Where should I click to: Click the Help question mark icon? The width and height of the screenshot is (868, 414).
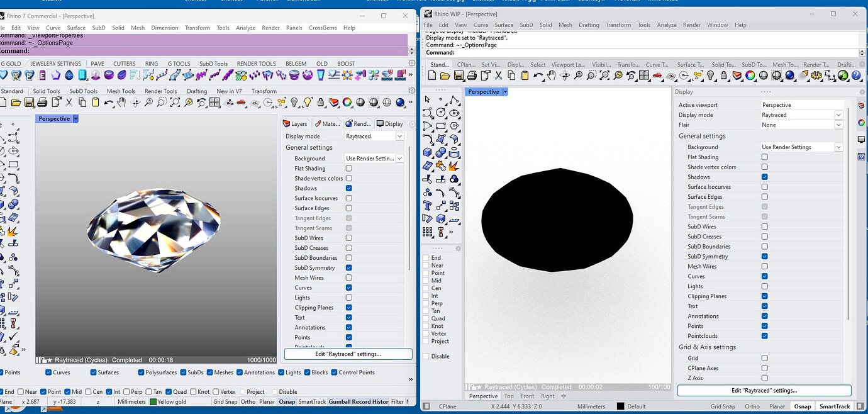(x=857, y=76)
